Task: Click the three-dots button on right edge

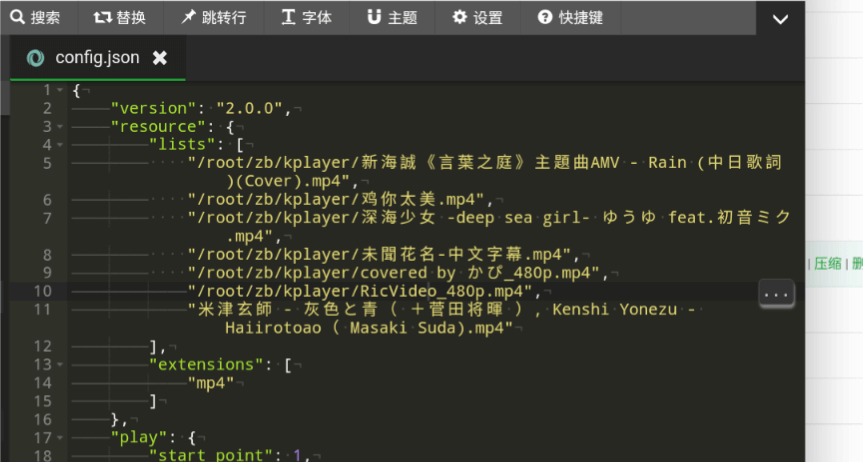Action: pyautogui.click(x=777, y=292)
